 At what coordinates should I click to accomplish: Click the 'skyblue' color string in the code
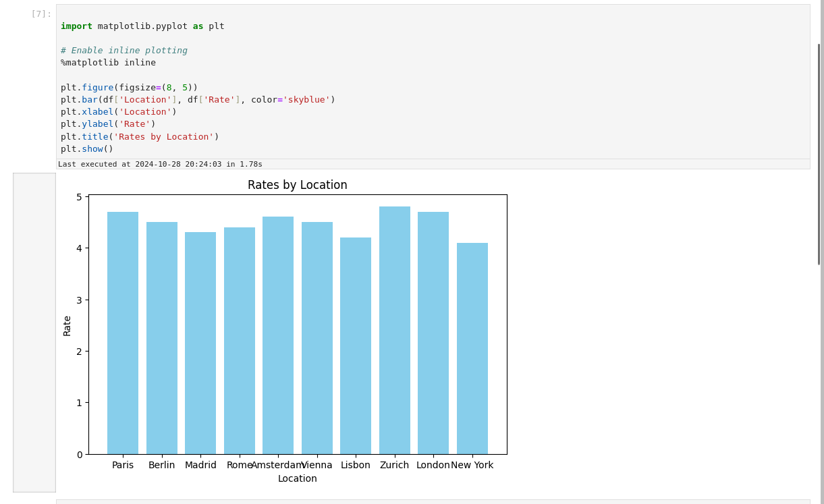click(306, 100)
